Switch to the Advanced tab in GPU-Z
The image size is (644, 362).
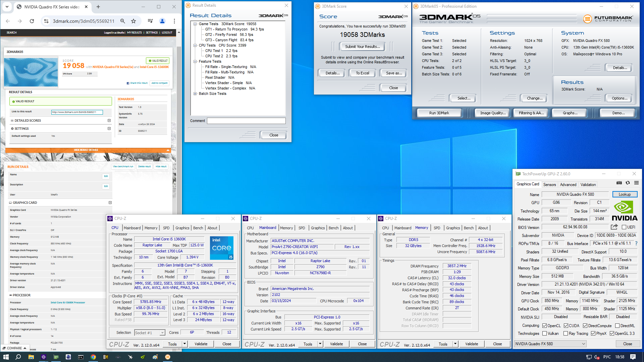[568, 184]
